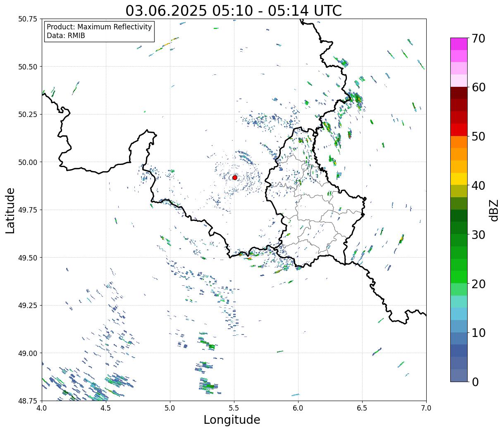Click the latitude tick label '50.50'
This screenshot has height=430, width=504.
click(x=28, y=67)
